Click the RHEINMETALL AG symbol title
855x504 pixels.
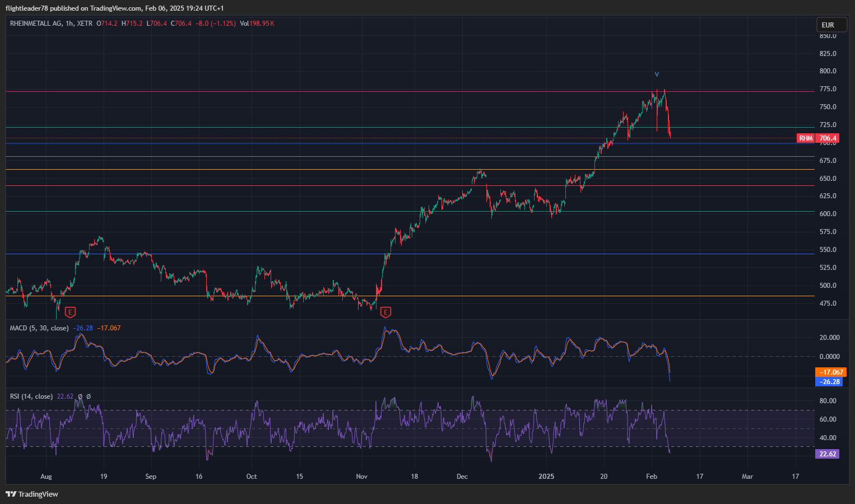click(x=36, y=24)
